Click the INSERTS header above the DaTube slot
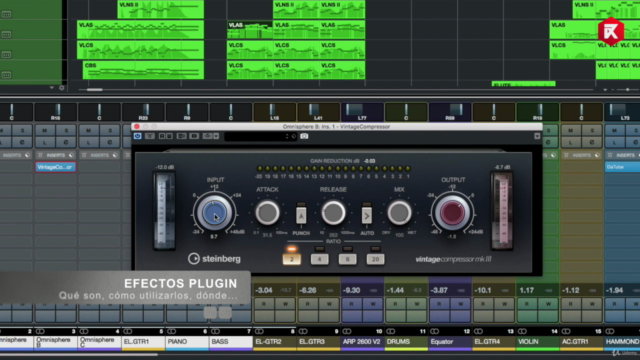 tap(623, 155)
